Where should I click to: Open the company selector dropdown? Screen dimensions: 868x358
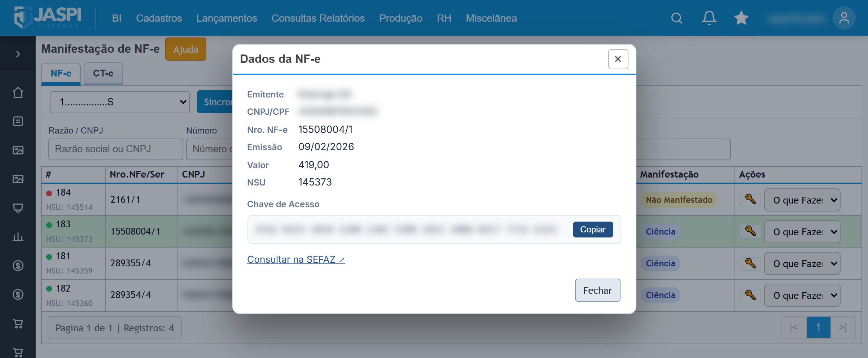coord(119,102)
